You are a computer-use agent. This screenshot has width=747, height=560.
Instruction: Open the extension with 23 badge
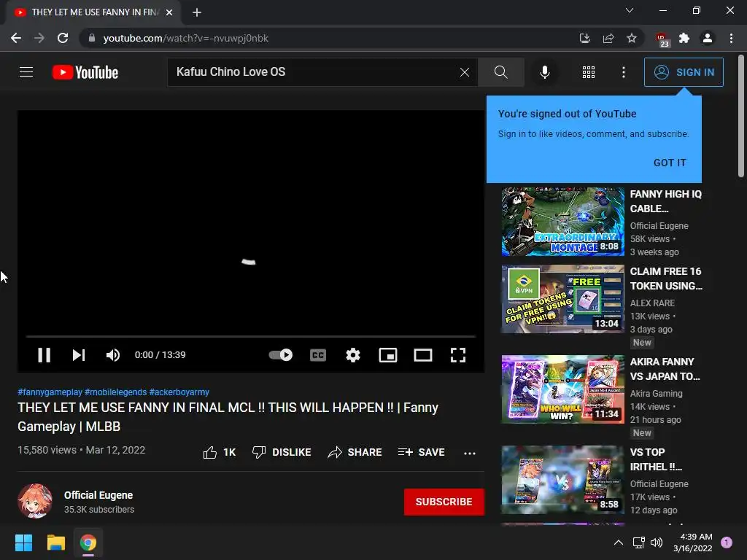click(x=662, y=39)
